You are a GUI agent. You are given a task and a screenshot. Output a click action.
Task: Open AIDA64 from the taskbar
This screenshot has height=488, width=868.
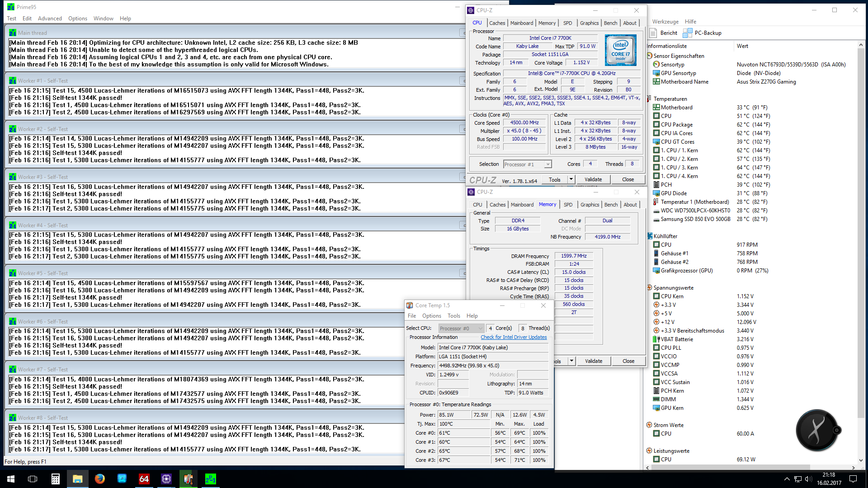pyautogui.click(x=144, y=479)
